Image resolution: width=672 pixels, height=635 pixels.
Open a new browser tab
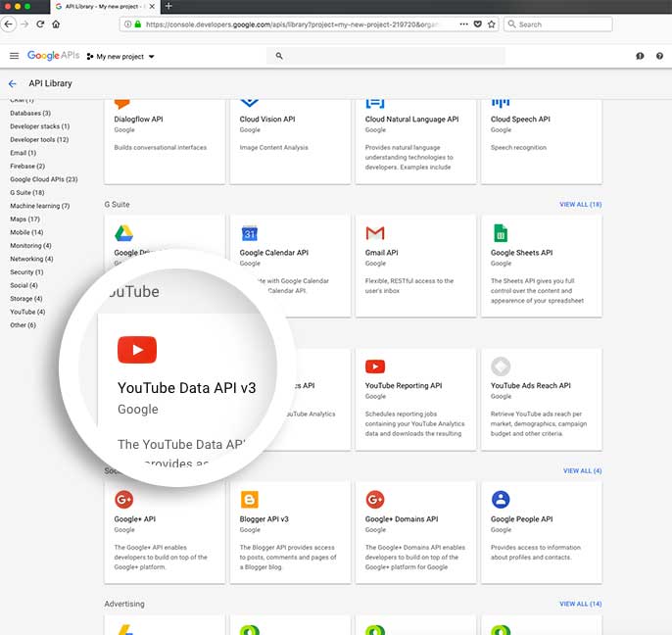[x=168, y=6]
